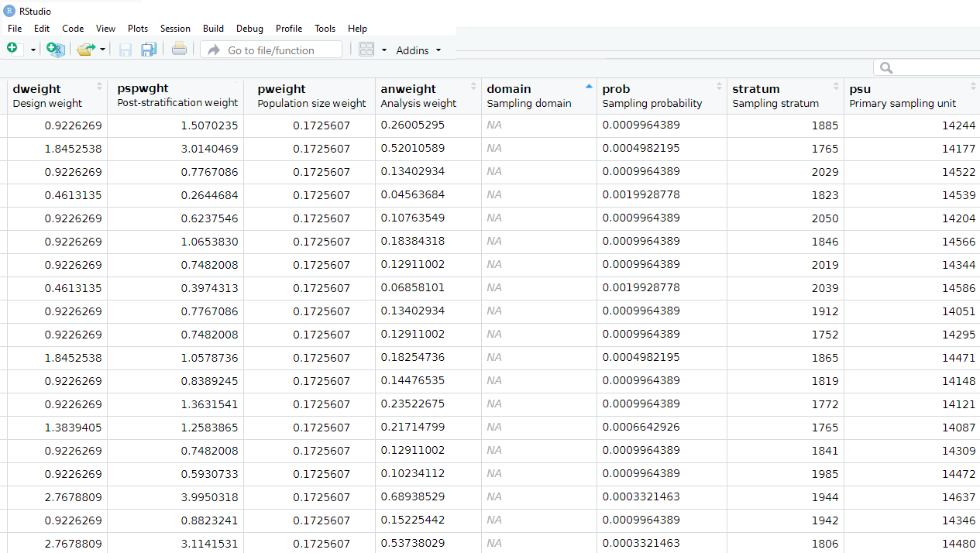Click the search magnifier in the data viewer
The width and height of the screenshot is (980, 553).
pos(885,67)
